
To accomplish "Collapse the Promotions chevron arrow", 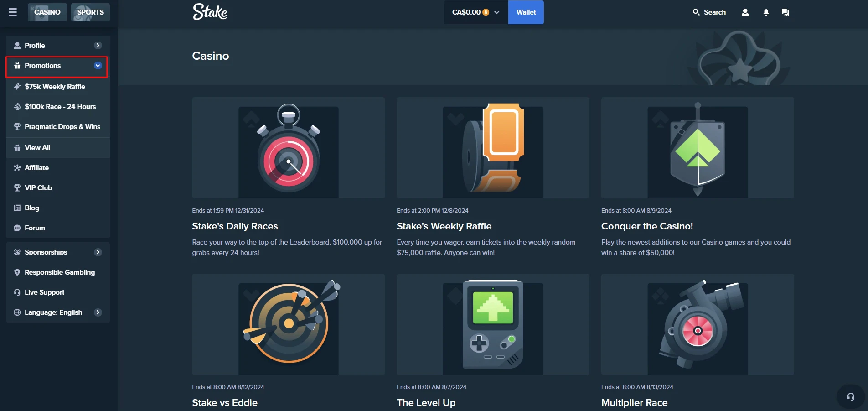I will pos(98,66).
